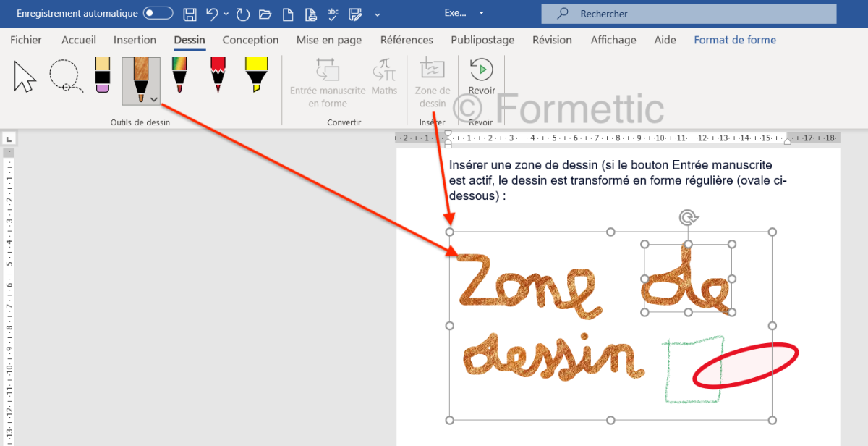This screenshot has height=446, width=868.
Task: Switch to the Format de forme tab
Action: 735,40
